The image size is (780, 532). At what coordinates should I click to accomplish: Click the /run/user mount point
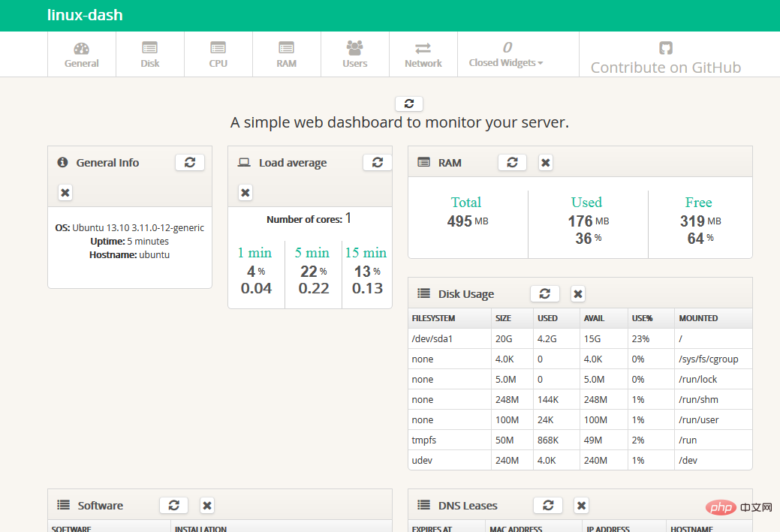tap(699, 420)
